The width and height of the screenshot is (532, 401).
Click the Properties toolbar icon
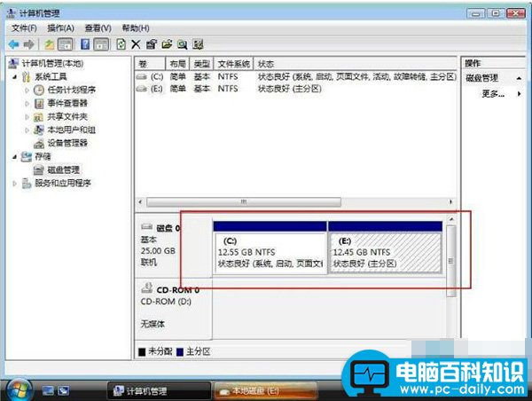151,44
